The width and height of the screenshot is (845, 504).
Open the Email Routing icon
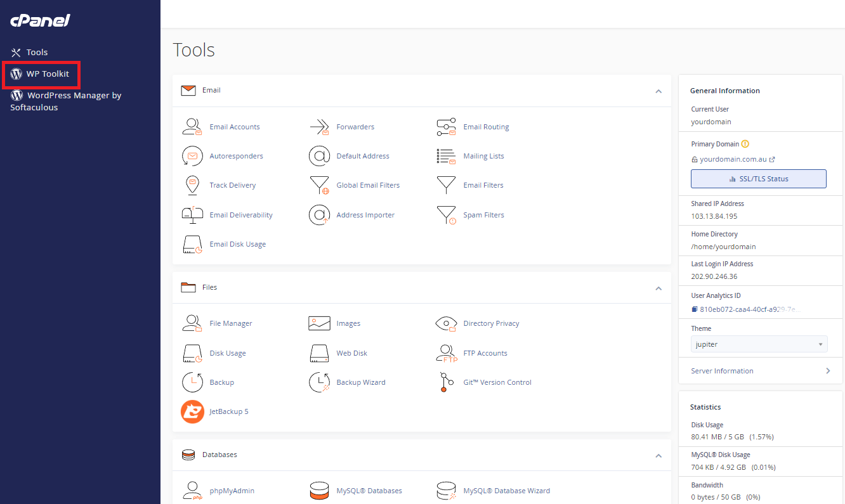tap(446, 127)
